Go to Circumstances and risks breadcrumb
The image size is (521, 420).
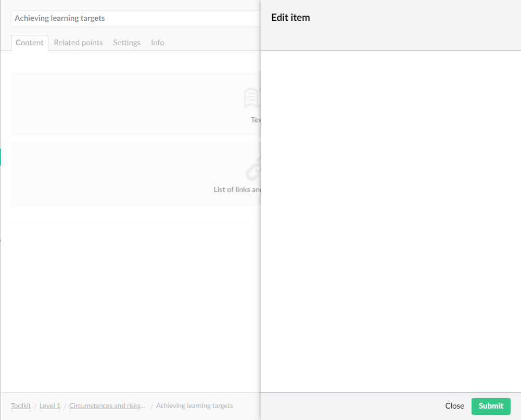[107, 406]
